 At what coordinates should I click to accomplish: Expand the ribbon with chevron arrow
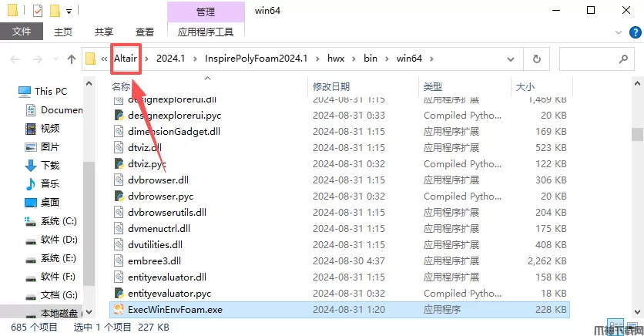[618, 32]
